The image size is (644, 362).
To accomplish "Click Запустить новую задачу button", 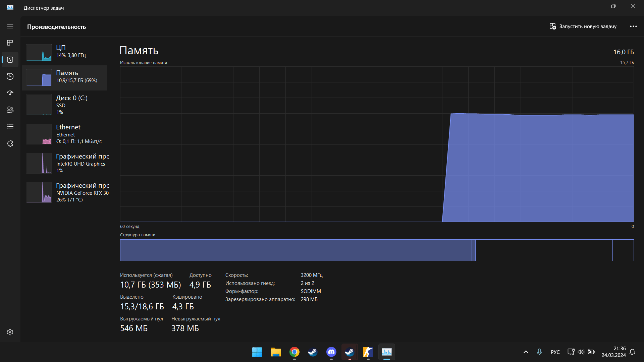I will tap(583, 26).
